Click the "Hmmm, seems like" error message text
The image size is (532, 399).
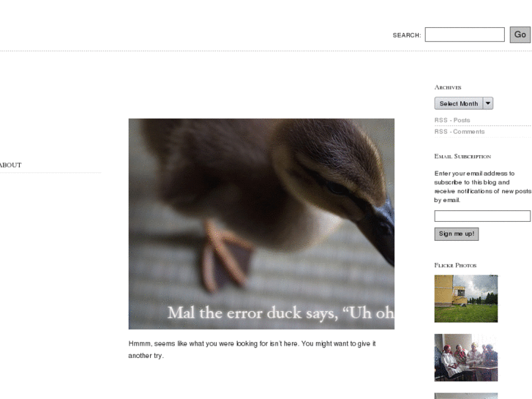[252, 349]
